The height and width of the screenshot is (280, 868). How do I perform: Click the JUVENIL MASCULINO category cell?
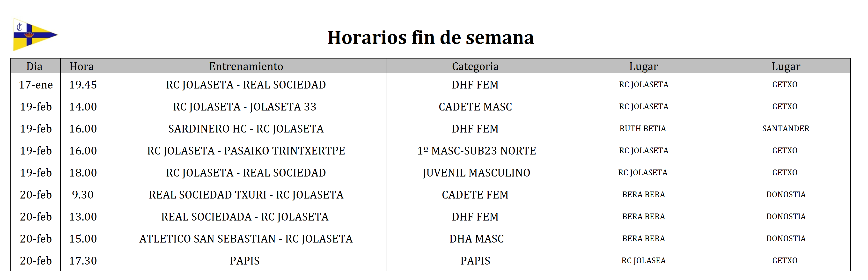pos(476,172)
